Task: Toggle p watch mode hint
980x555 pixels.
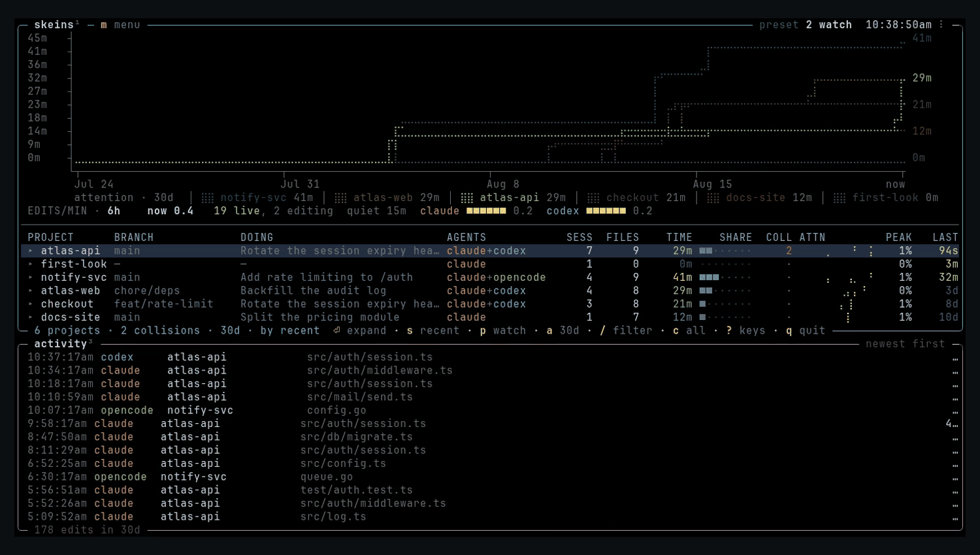Action: pyautogui.click(x=503, y=330)
